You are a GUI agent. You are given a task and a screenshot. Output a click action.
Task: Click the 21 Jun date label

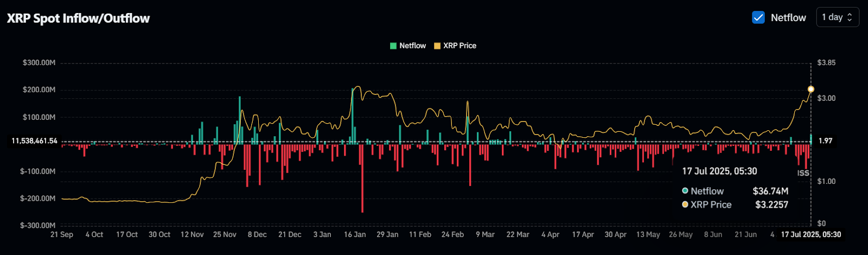(745, 235)
